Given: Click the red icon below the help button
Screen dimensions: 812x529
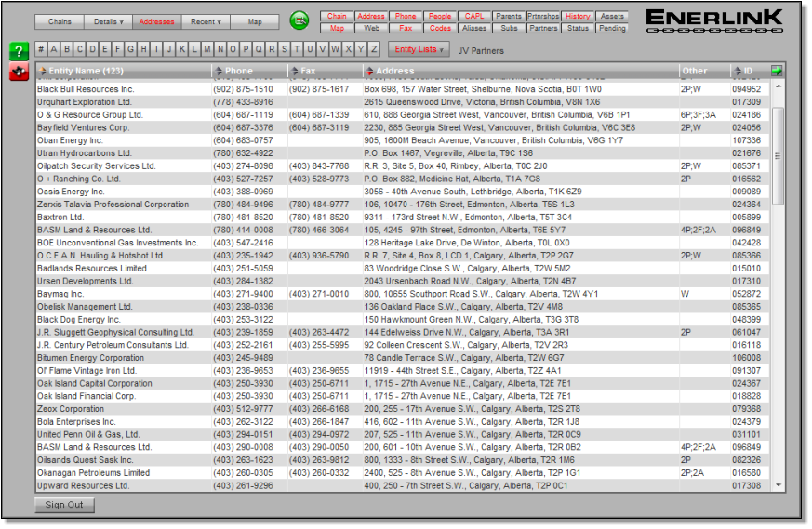Looking at the screenshot, I should [20, 72].
